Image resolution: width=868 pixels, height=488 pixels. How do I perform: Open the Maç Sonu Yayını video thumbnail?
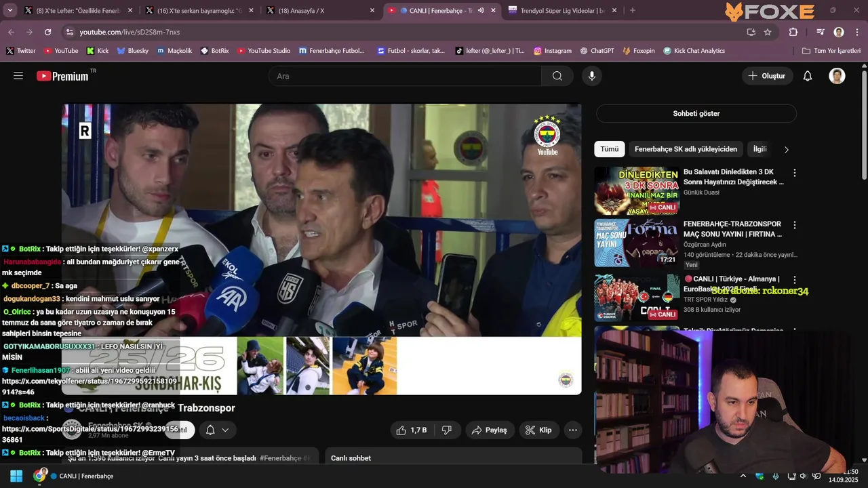[637, 243]
